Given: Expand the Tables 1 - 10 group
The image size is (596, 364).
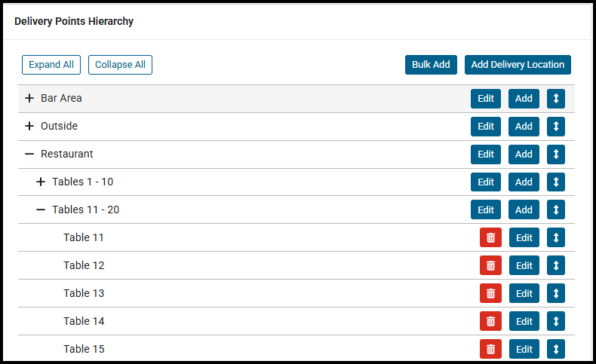Looking at the screenshot, I should click(41, 182).
